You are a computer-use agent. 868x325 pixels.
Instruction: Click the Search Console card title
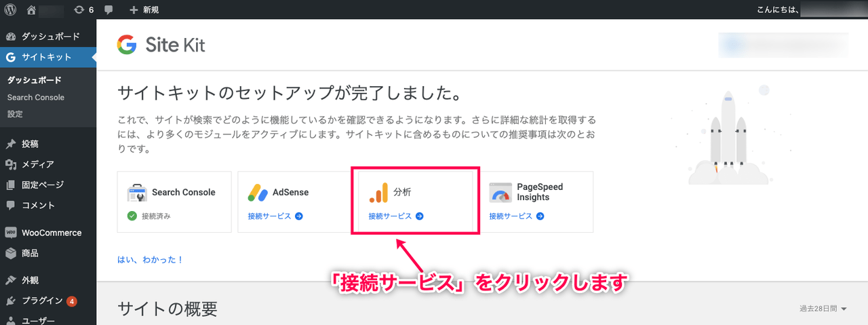point(183,193)
